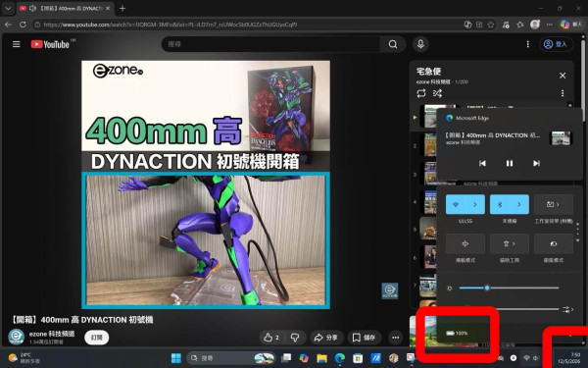Viewport: 588px width, 368px height.
Task: Open the ezone channel avatar
Action: tap(17, 337)
